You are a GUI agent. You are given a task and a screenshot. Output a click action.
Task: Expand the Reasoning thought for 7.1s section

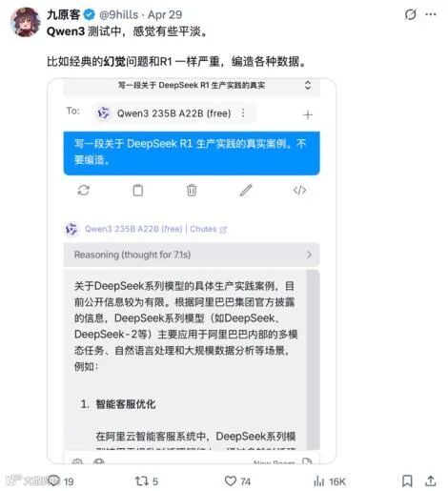(x=192, y=255)
